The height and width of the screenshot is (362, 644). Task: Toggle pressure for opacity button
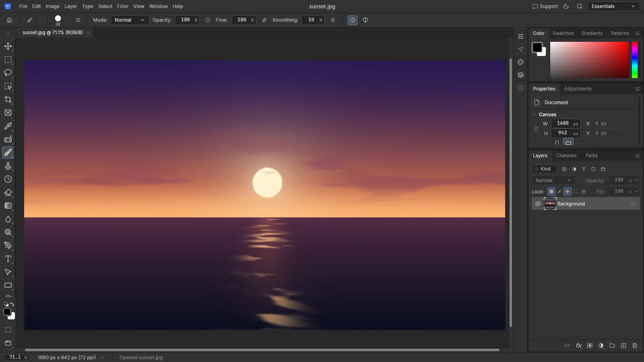(x=208, y=20)
